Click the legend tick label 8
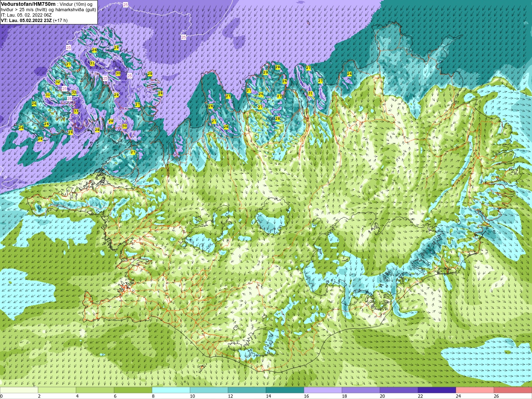 pyautogui.click(x=153, y=396)
